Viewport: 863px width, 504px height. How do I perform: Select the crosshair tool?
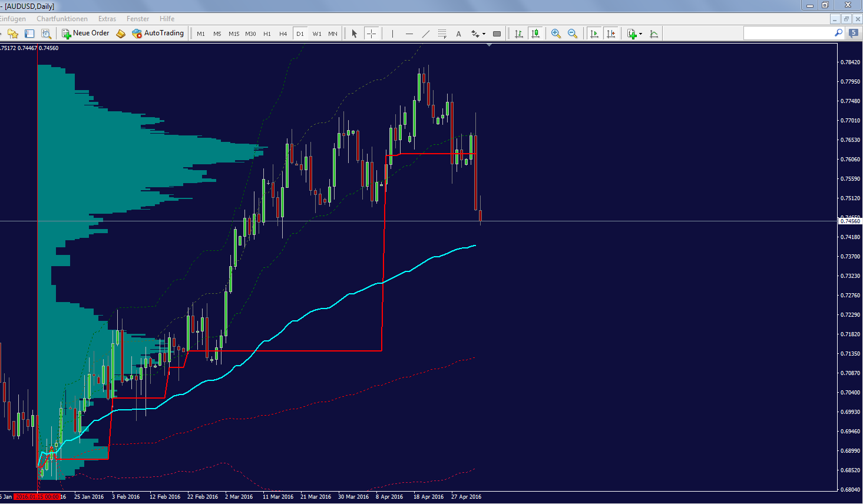(x=371, y=34)
